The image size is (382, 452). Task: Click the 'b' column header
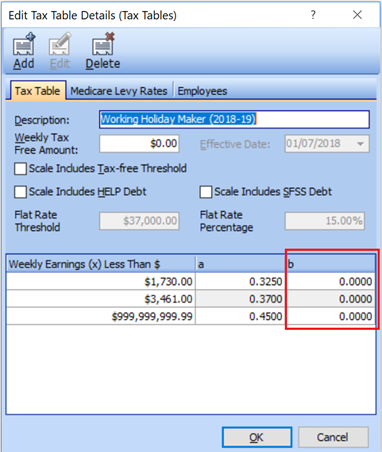pyautogui.click(x=331, y=264)
